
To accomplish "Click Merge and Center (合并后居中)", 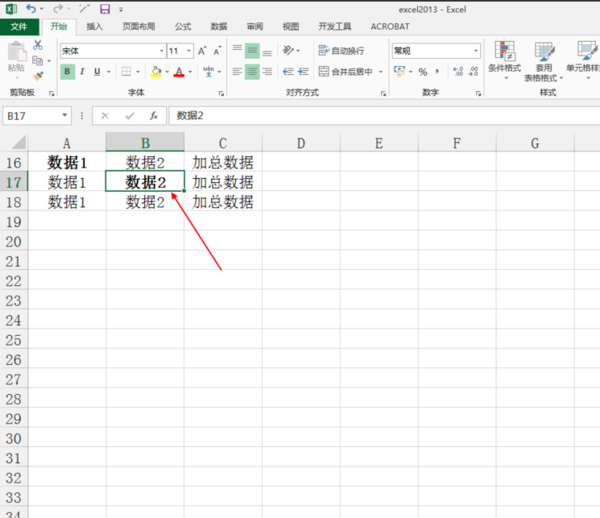I will click(x=346, y=72).
